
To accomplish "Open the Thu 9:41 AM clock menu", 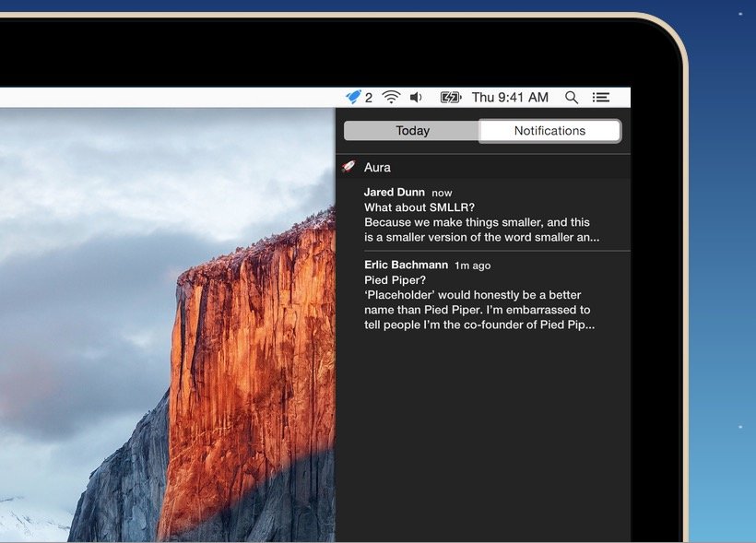I will pos(510,97).
